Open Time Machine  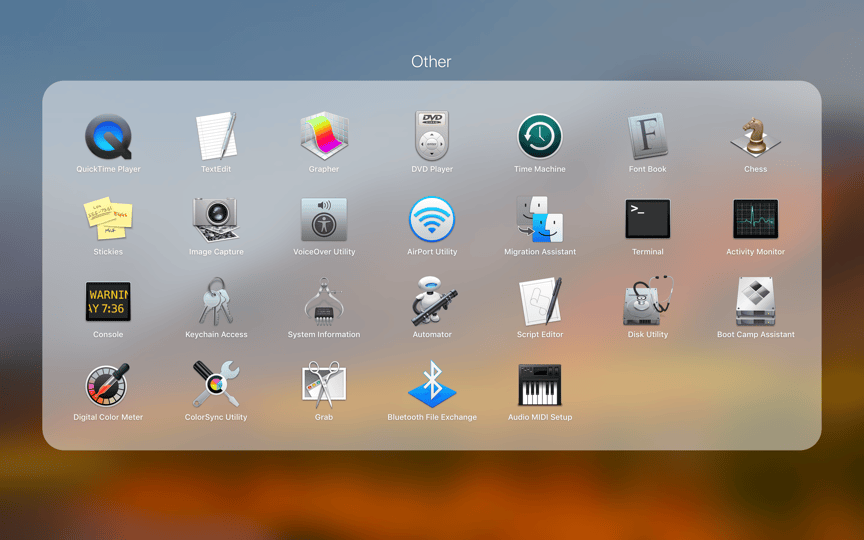coord(540,136)
